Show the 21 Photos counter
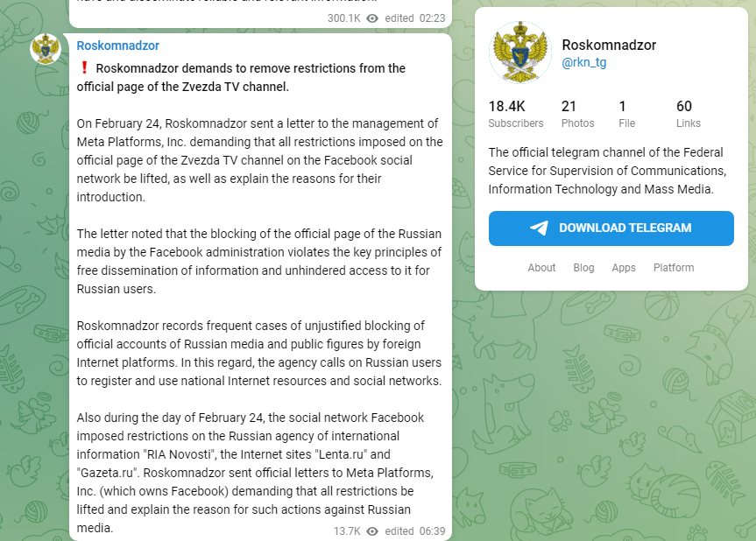 coord(577,114)
